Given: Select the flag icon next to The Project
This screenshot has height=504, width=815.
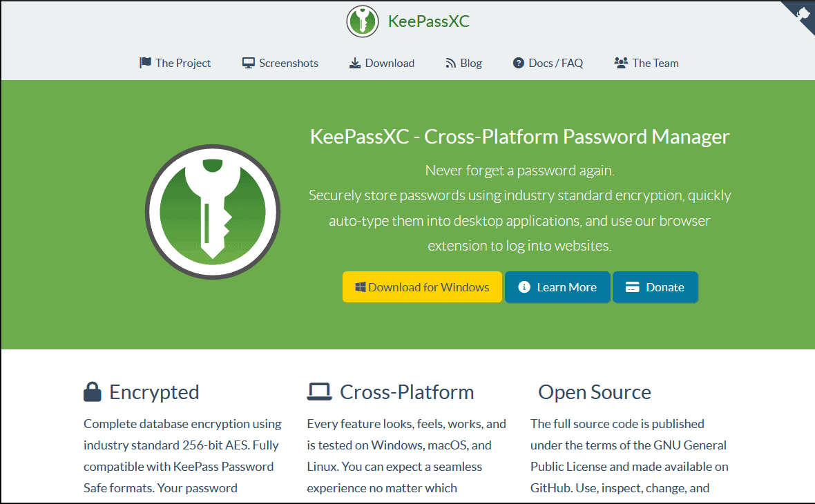Looking at the screenshot, I should tap(144, 62).
